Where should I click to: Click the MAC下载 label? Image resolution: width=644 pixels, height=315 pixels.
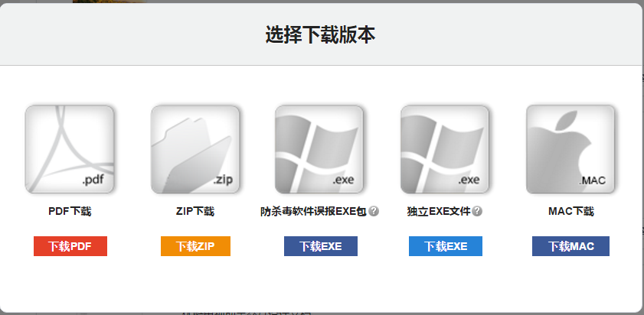tap(571, 212)
